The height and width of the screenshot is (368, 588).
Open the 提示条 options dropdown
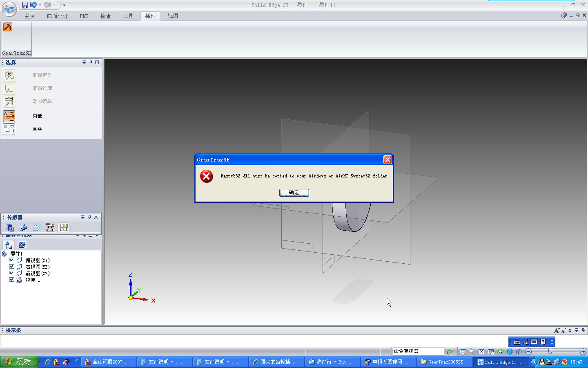point(577,330)
